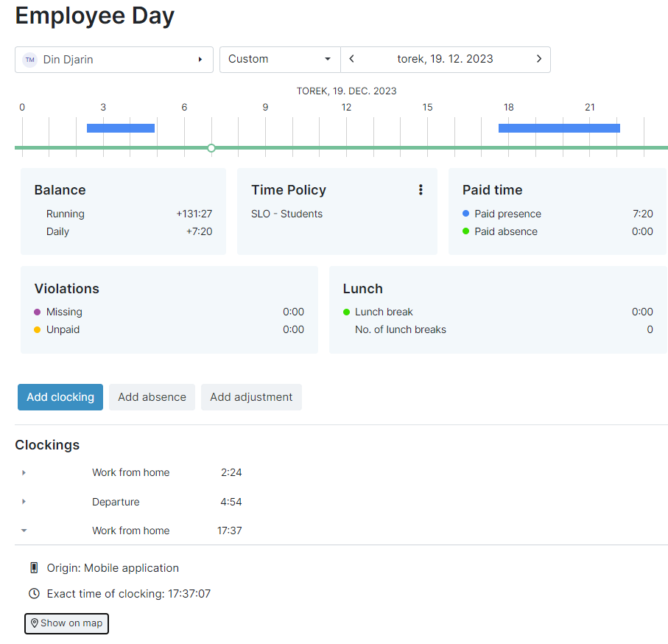The width and height of the screenshot is (668, 644).
Task: Click Show on map button
Action: 66,623
